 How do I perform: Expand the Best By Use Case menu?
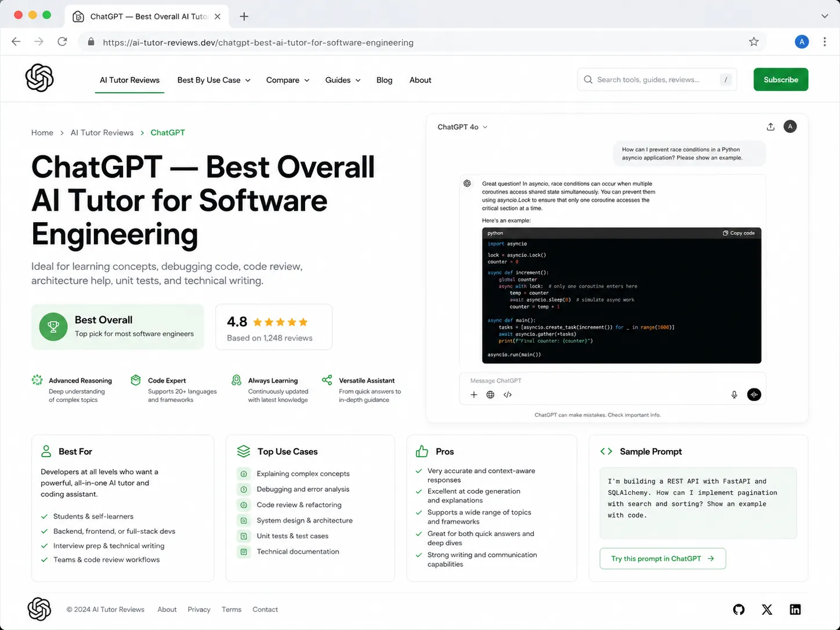213,80
